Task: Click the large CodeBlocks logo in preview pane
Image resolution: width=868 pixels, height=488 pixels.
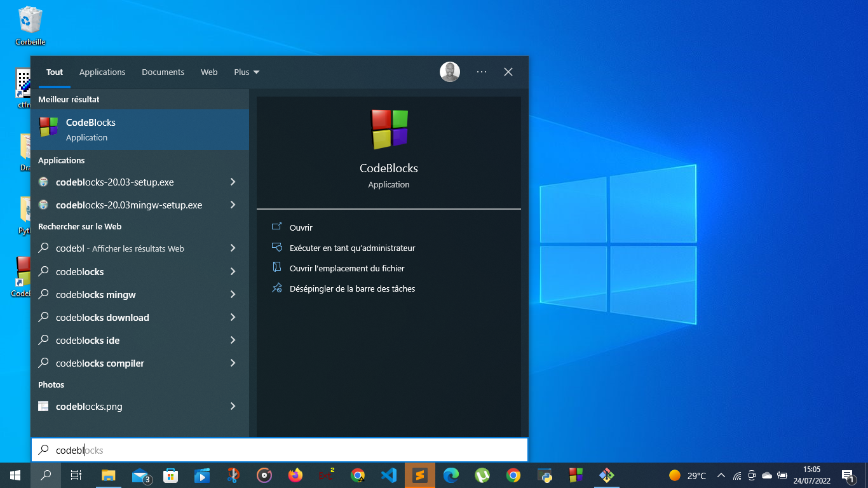Action: 389,130
